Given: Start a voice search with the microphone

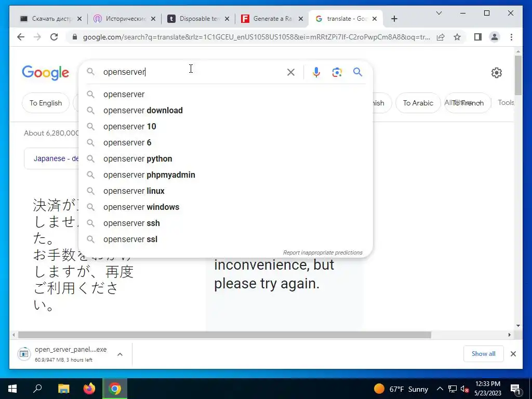Looking at the screenshot, I should 316,72.
